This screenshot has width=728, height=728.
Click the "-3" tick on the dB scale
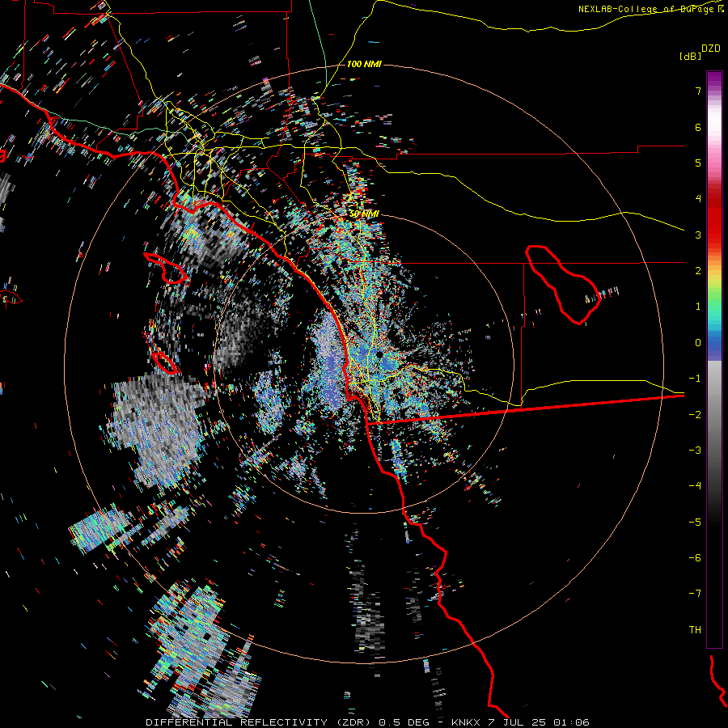pos(695,451)
